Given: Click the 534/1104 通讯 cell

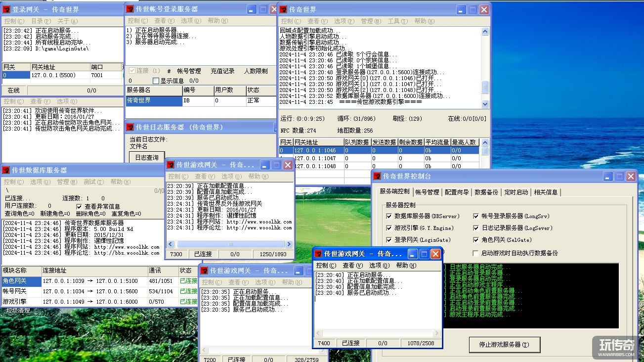Looking at the screenshot, I should 163,292.
